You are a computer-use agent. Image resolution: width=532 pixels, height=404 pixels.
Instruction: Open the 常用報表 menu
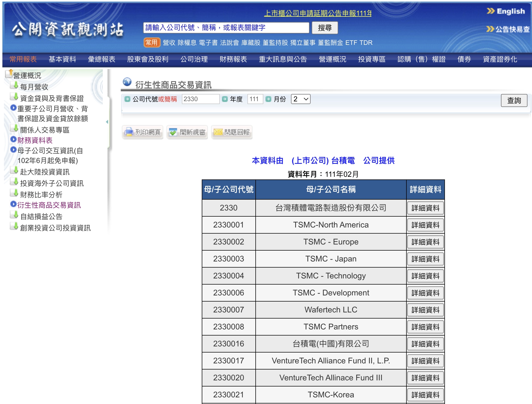23,59
